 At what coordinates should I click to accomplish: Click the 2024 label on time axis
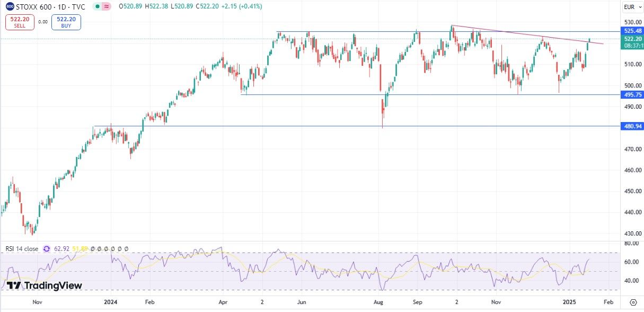(110, 301)
